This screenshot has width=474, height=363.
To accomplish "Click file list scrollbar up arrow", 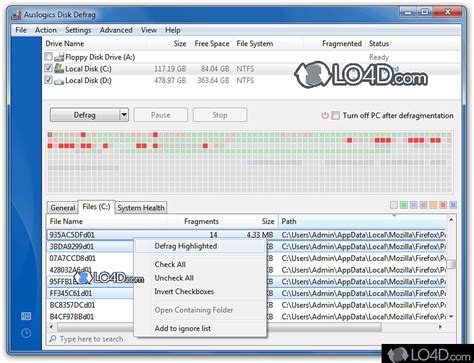I will [451, 220].
